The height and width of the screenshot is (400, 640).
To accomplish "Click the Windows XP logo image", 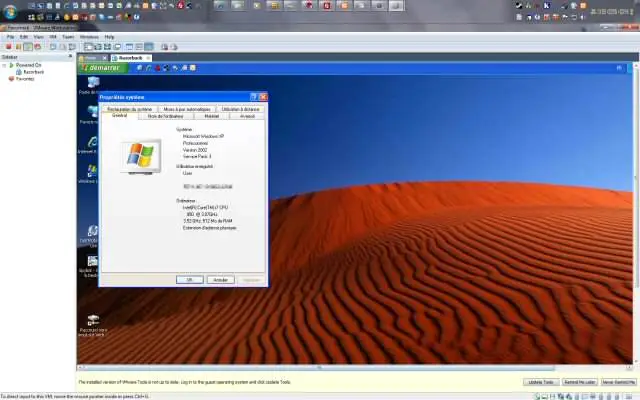I will click(x=141, y=156).
